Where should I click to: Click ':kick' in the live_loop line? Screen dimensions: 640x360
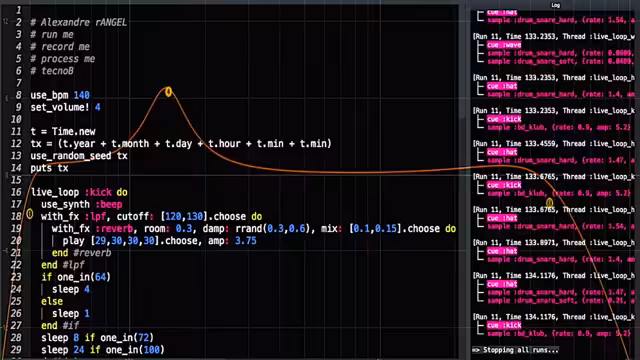(98, 192)
